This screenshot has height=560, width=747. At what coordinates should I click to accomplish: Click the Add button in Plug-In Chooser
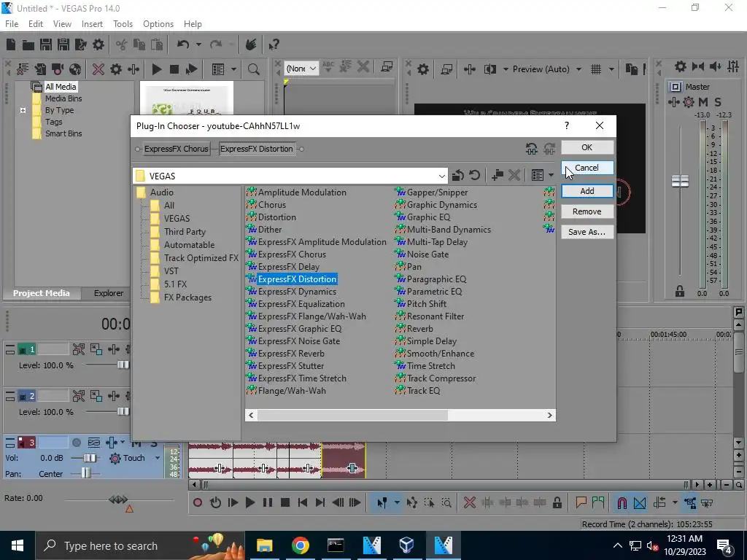click(x=587, y=191)
